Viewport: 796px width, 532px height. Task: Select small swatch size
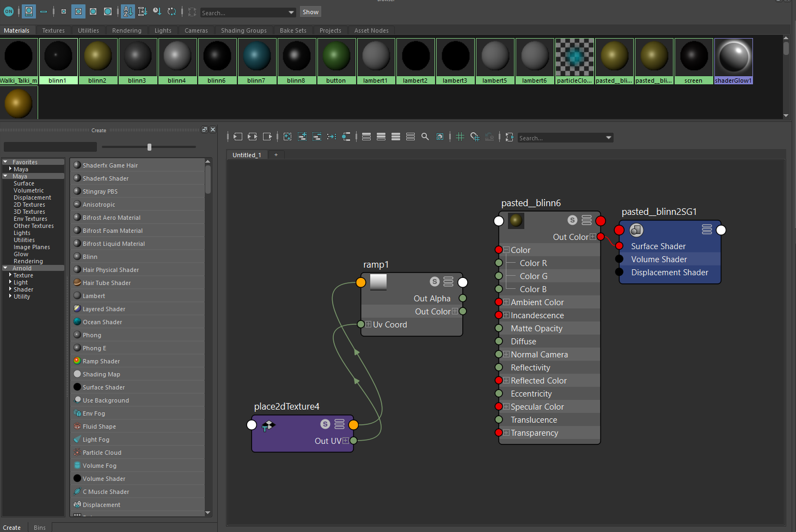pos(64,11)
